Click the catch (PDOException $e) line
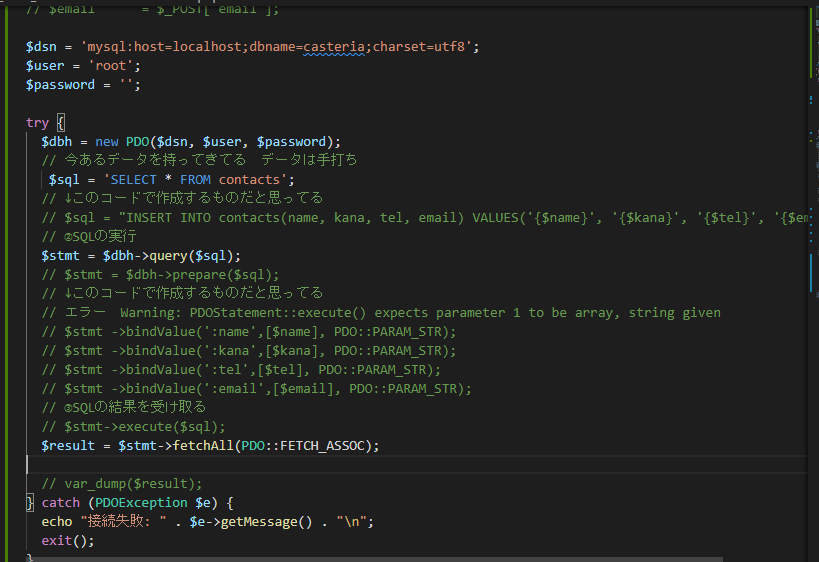Viewport: 819px width, 562px height. pos(137,502)
